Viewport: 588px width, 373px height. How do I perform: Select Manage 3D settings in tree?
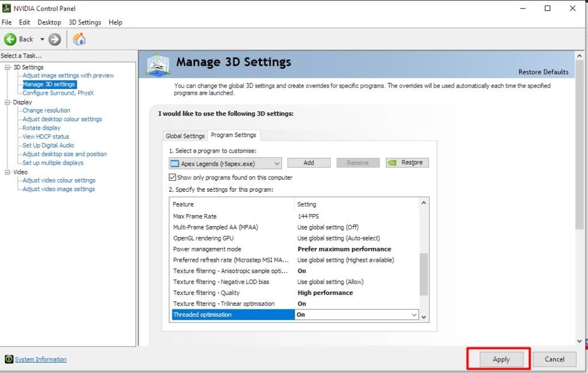click(x=49, y=84)
